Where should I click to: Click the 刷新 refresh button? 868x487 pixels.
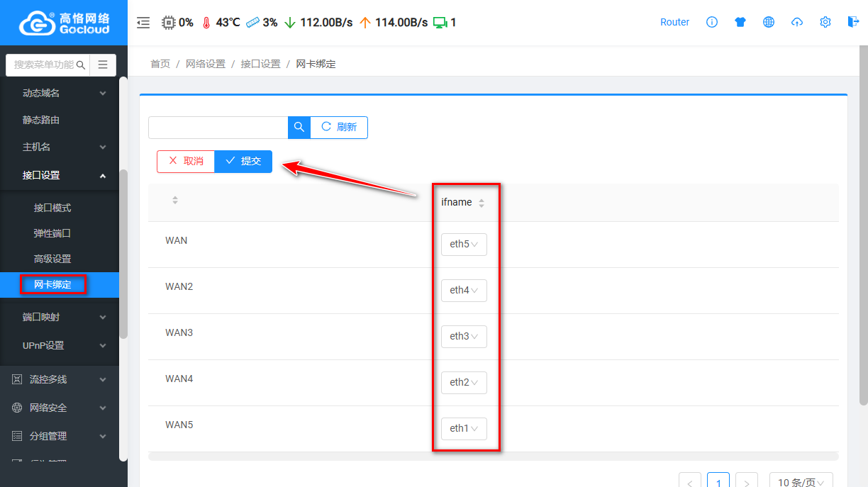pos(339,128)
